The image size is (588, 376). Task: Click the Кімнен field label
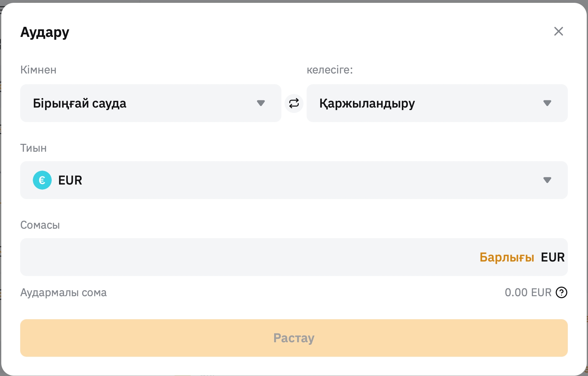click(38, 70)
